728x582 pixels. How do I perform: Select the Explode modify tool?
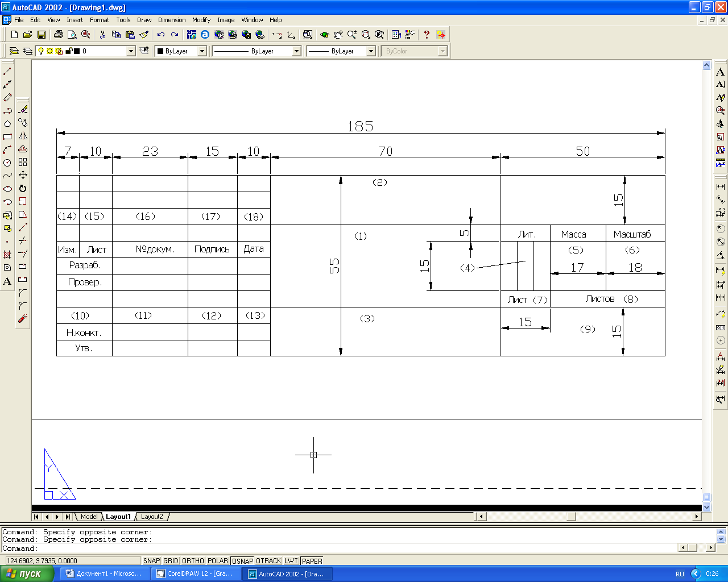(23, 319)
